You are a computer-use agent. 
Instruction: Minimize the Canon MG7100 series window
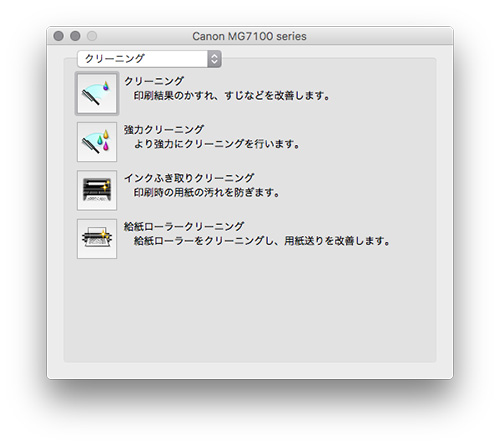click(x=75, y=36)
